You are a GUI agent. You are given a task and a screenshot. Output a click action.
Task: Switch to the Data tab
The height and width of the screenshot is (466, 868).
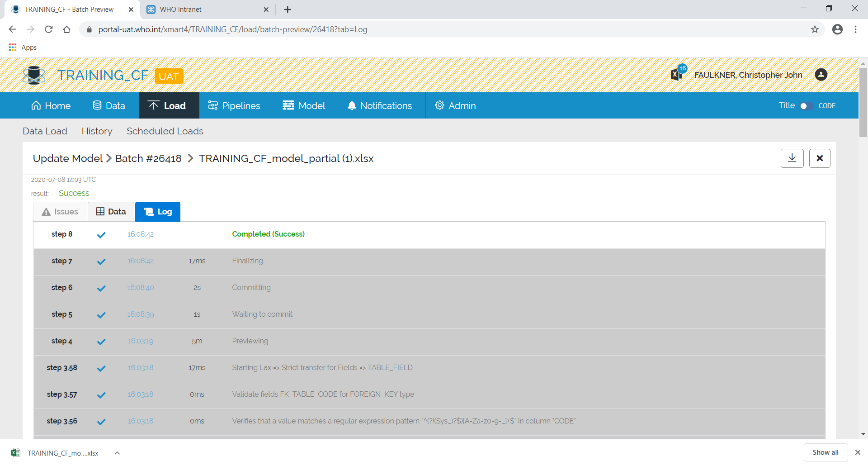point(110,211)
